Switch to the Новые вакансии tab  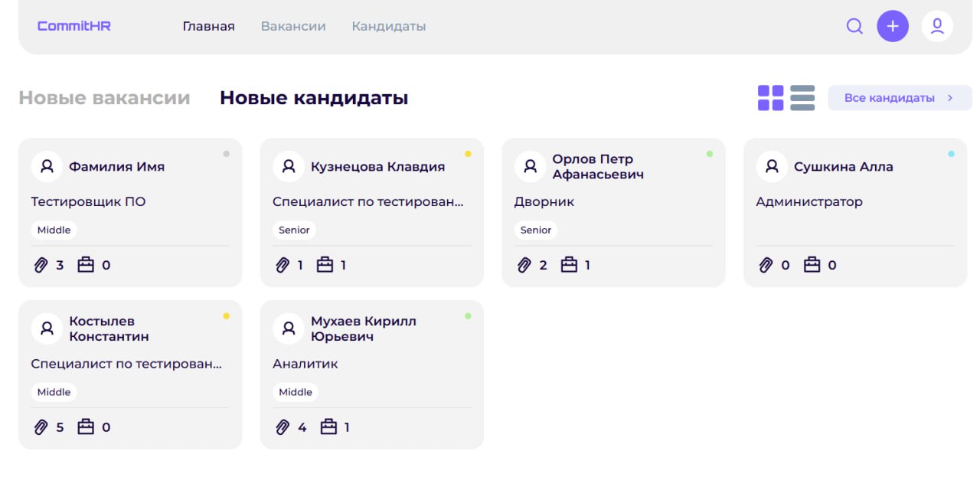coord(104,98)
